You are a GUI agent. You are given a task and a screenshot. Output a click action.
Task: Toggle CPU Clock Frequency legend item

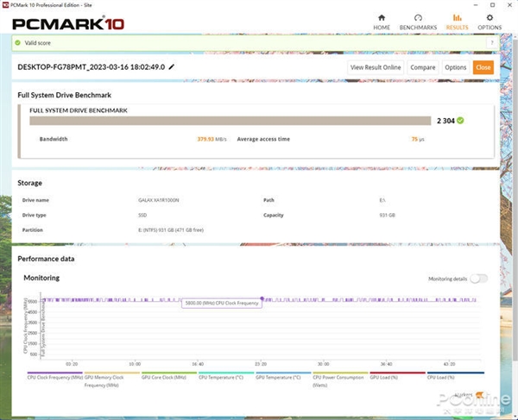point(55,377)
